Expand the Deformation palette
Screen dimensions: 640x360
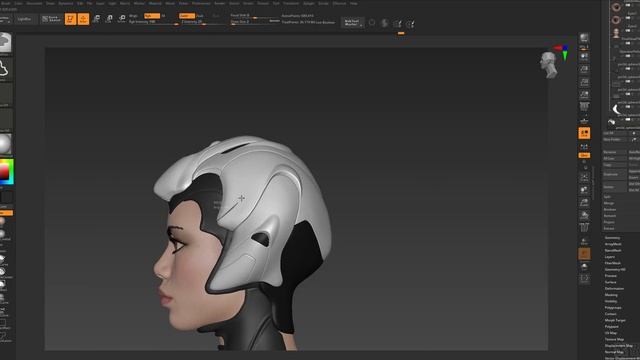click(614, 289)
